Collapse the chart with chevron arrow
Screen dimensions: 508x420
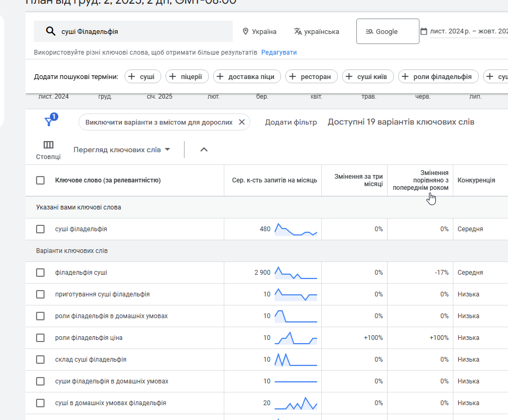tap(204, 150)
